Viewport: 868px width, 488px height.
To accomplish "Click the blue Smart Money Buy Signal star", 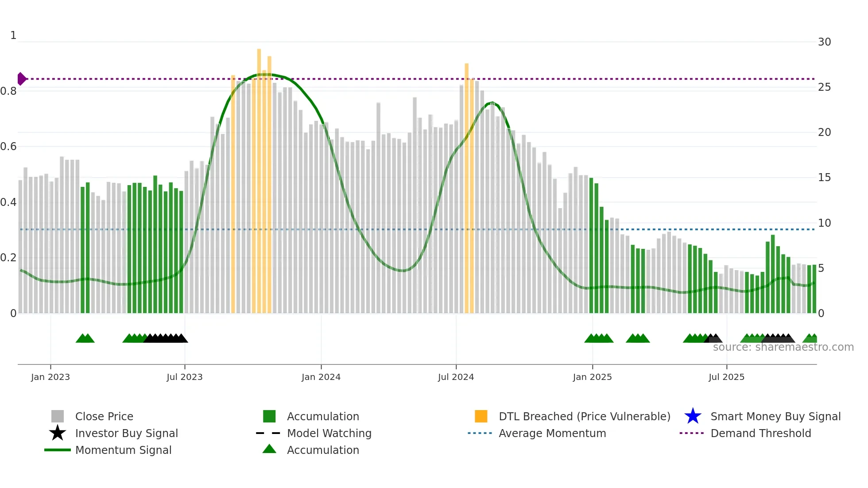I will click(693, 416).
